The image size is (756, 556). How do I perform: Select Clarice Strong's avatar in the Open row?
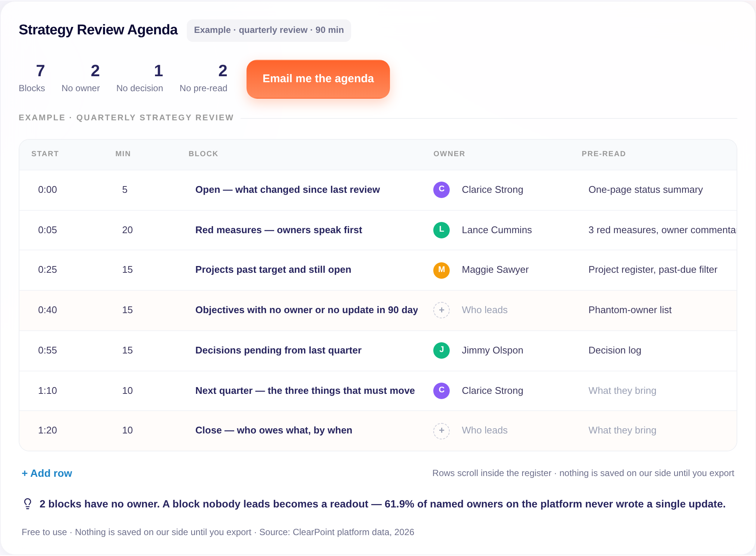(441, 189)
